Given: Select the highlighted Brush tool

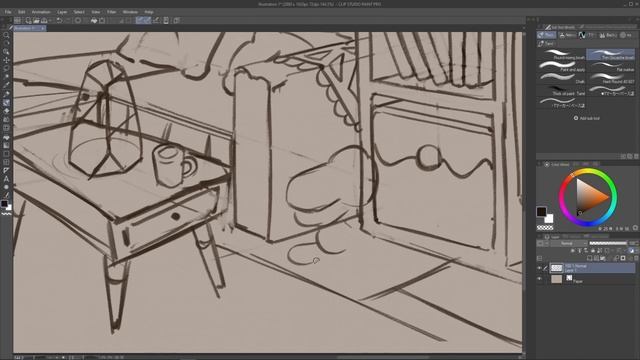Looking at the screenshot, I should [6, 102].
